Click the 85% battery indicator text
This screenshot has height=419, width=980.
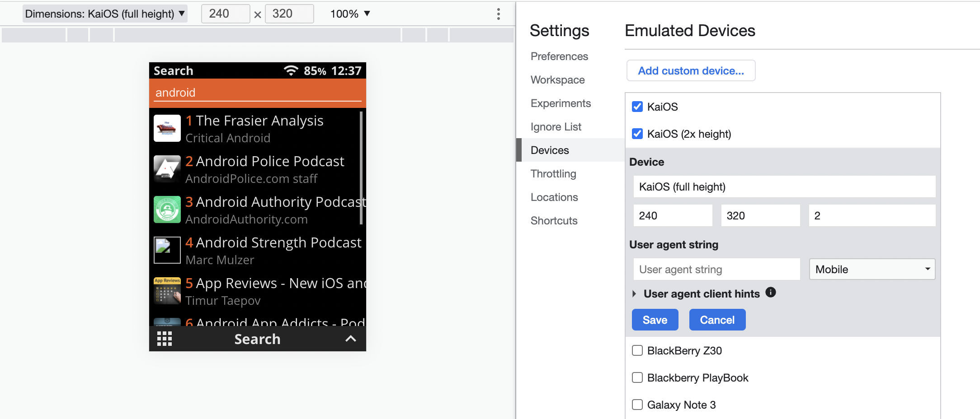(315, 71)
